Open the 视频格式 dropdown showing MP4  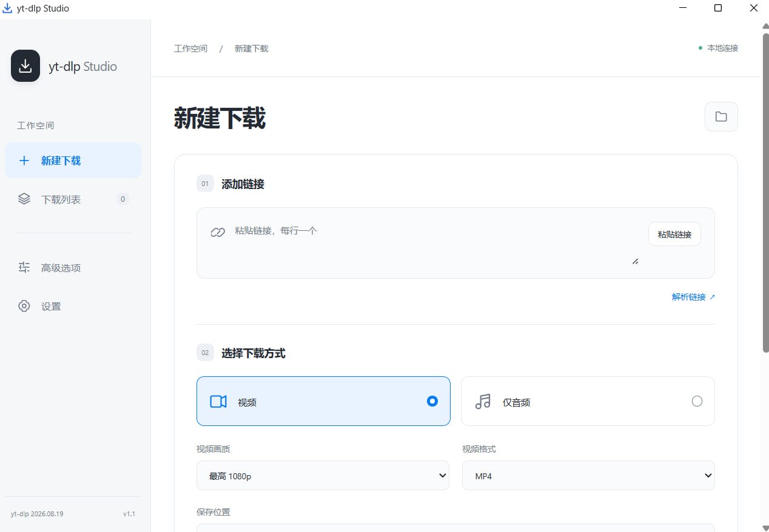click(588, 476)
